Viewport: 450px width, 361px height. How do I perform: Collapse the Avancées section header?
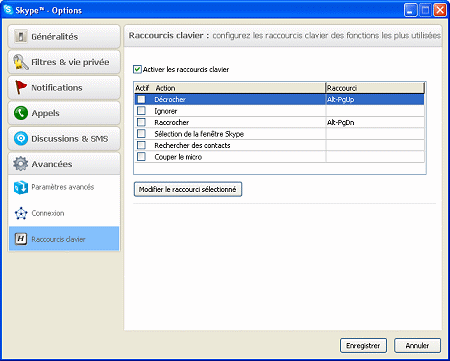[64, 164]
